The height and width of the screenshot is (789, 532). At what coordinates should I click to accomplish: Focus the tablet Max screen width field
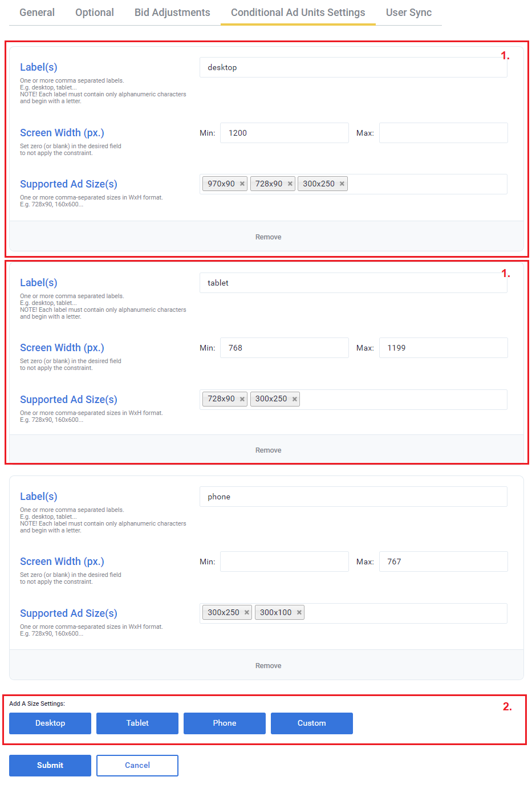[443, 348]
